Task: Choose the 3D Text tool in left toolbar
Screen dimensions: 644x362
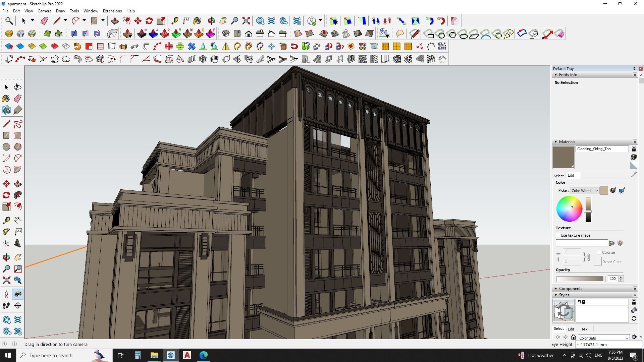Action: click(18, 243)
